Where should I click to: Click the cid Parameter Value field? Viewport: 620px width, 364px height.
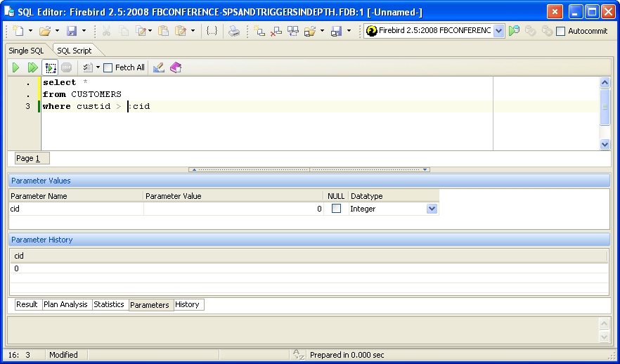(233, 209)
